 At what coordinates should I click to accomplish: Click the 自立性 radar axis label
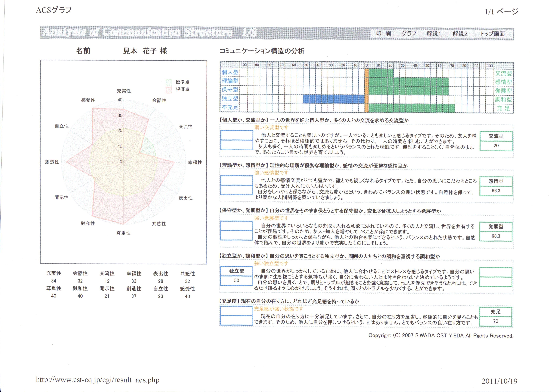coord(62,126)
